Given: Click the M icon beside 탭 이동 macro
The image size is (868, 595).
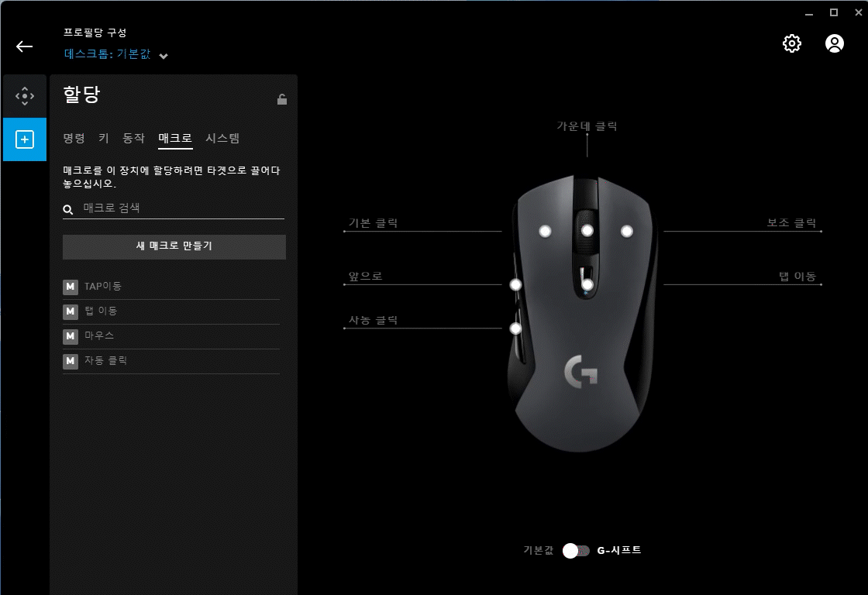Looking at the screenshot, I should point(71,311).
